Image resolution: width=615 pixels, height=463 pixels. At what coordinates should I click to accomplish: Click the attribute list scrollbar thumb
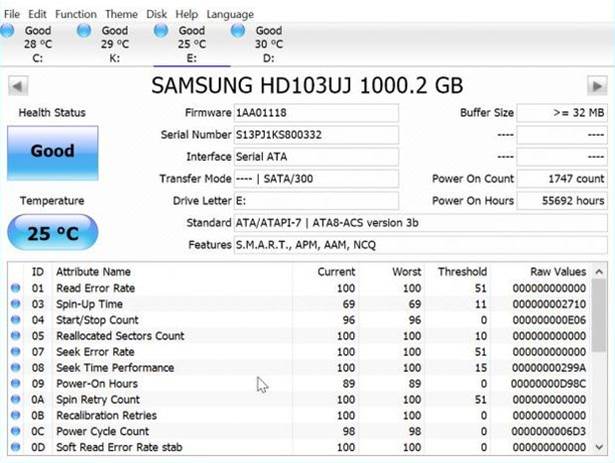599,315
